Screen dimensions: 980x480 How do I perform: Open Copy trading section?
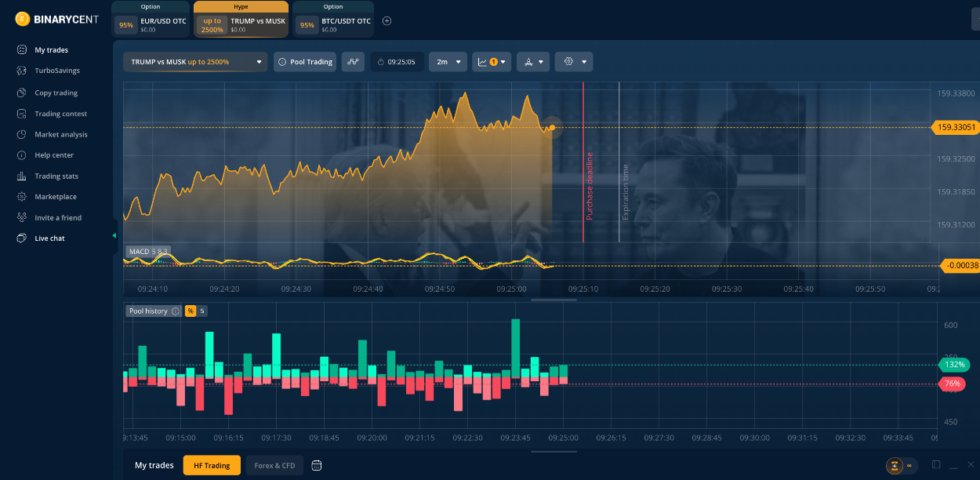56,93
